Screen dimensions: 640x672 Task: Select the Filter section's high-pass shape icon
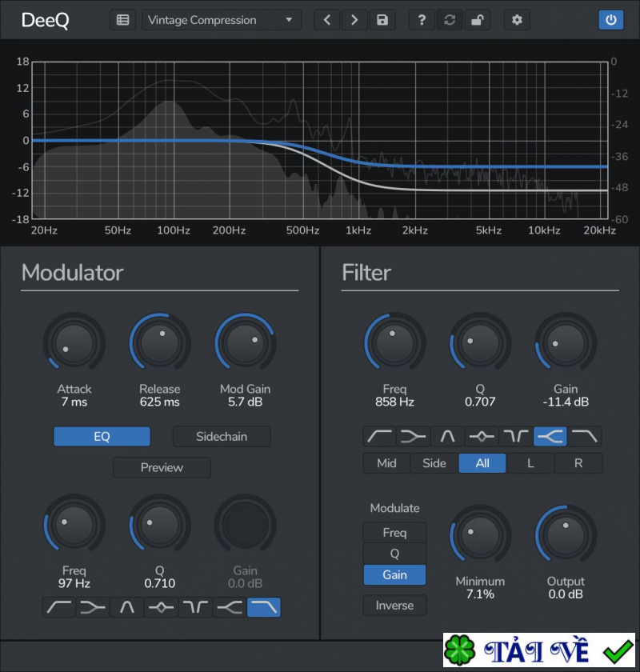[379, 437]
